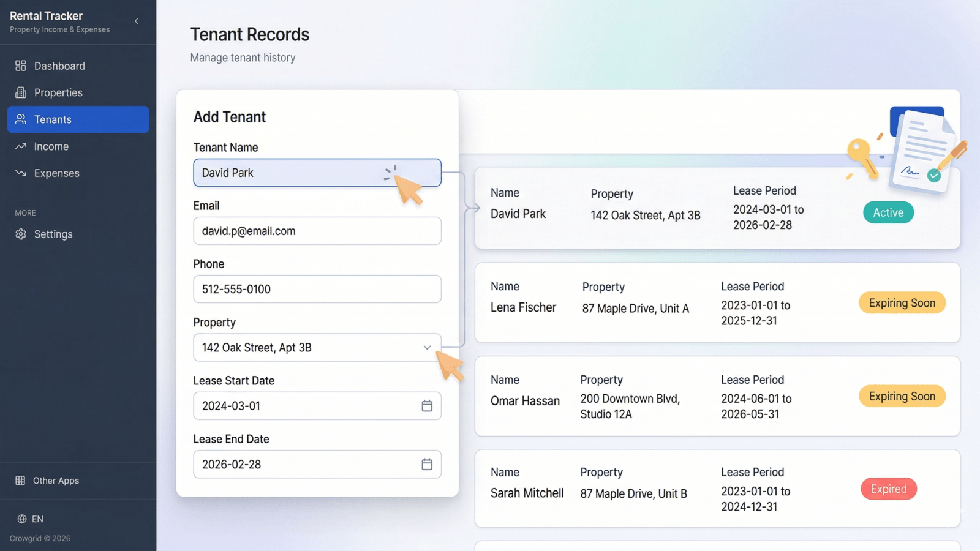Navigate to Expenses
The image size is (980, 551).
78,173
